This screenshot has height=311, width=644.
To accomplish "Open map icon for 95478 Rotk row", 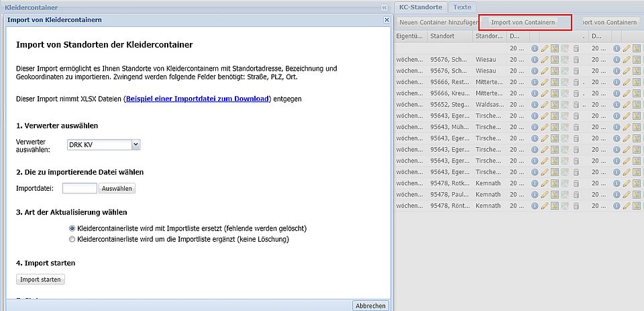I will click(555, 183).
